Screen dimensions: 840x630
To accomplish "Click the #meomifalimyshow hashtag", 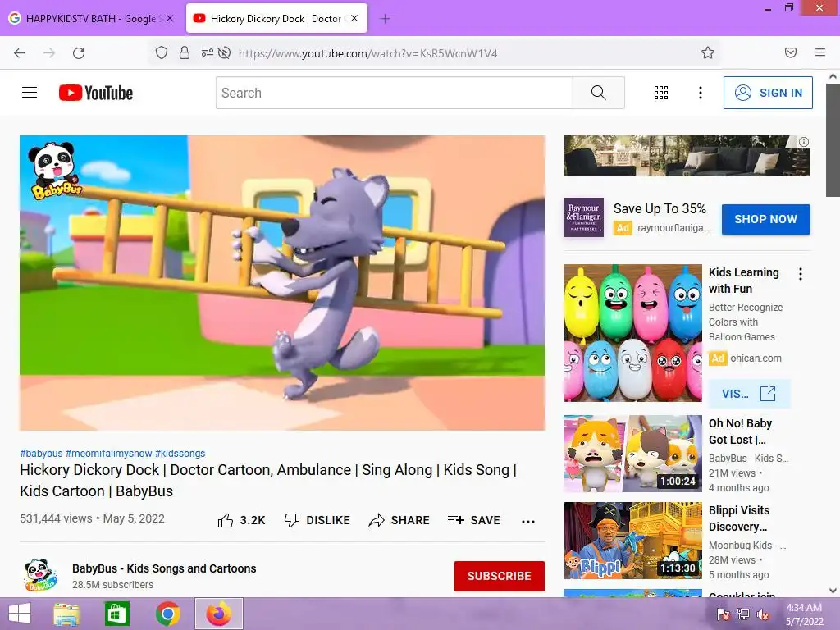I will tap(109, 453).
